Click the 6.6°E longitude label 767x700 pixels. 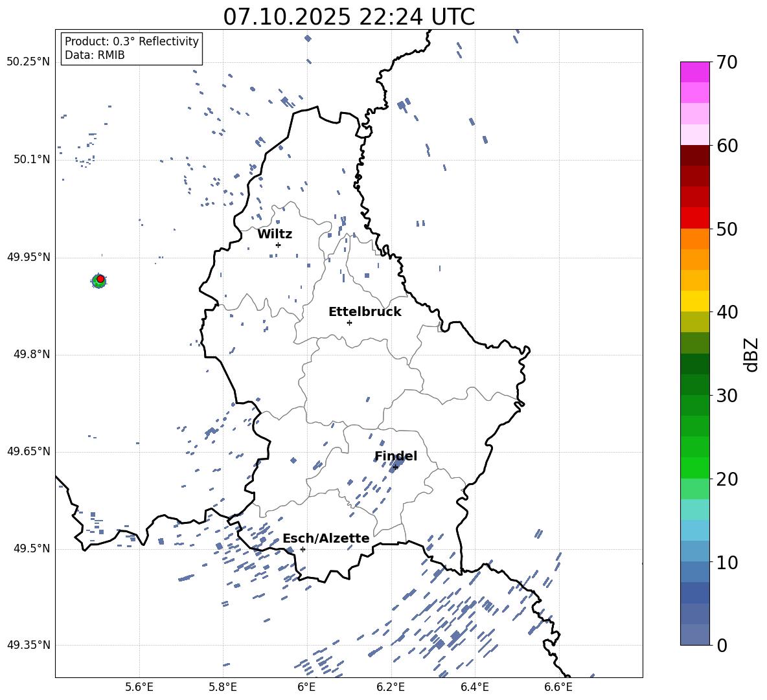coord(558,687)
